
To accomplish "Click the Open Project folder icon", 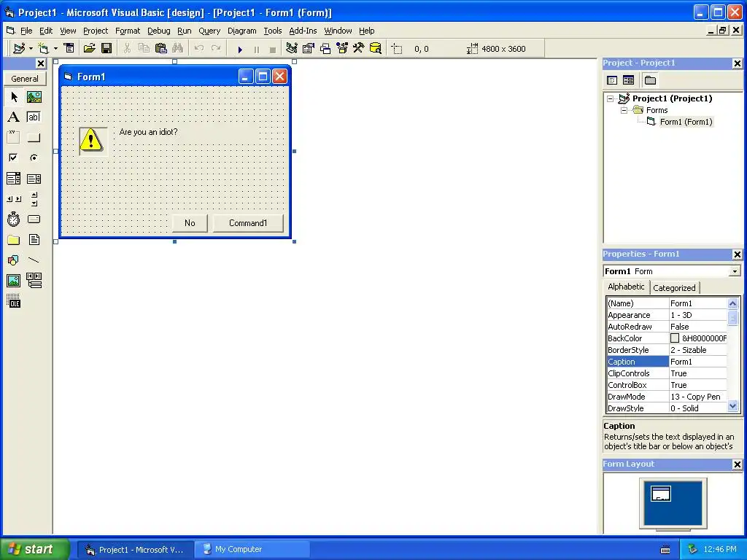I will tap(89, 48).
